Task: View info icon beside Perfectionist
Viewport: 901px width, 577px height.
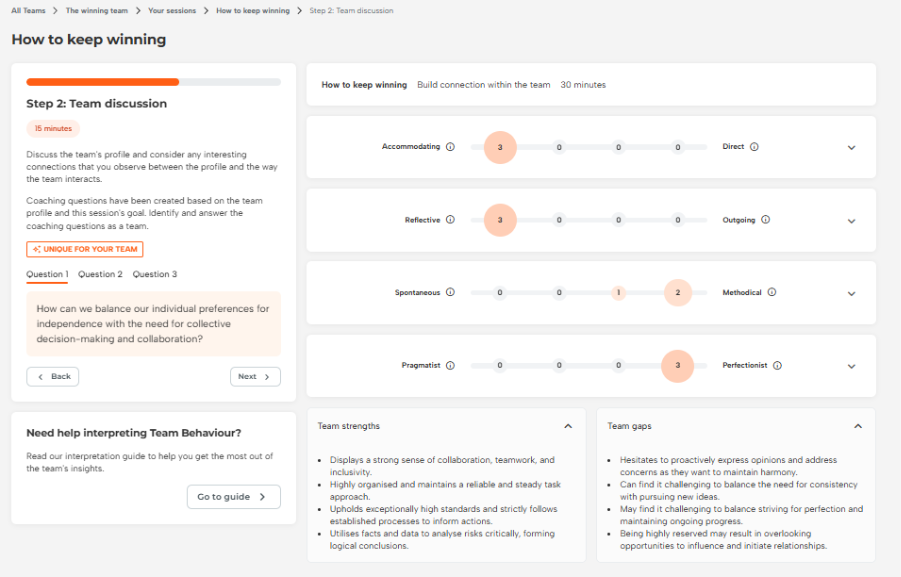Action: tap(777, 366)
